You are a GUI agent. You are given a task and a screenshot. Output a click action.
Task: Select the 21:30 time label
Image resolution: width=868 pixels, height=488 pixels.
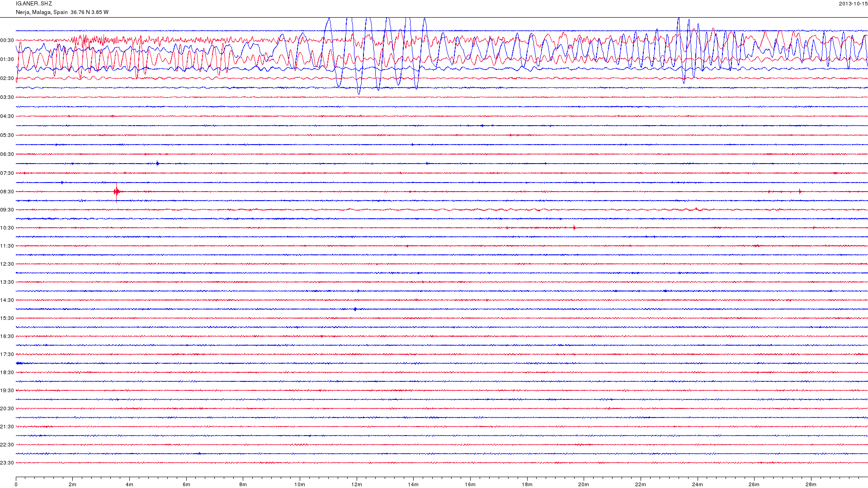7,427
